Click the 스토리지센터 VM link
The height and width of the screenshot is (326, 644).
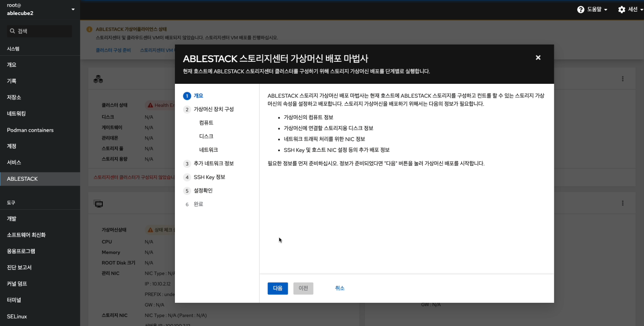(157, 50)
